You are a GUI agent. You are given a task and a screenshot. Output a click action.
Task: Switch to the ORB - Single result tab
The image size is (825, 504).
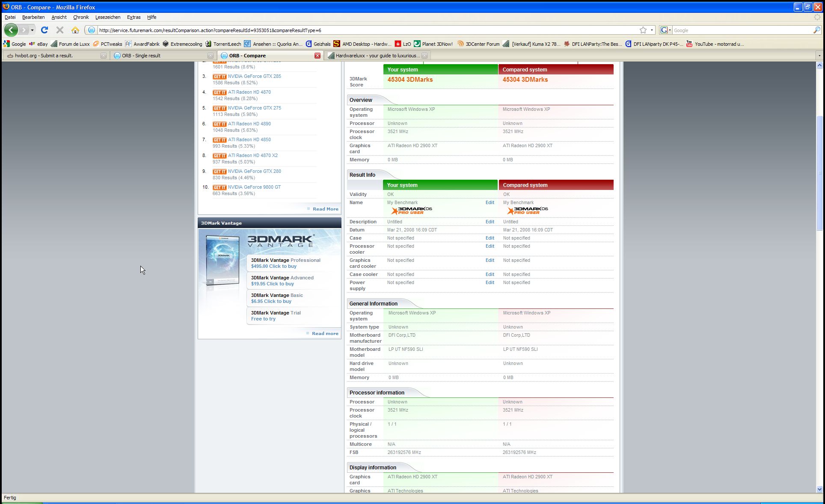point(163,56)
